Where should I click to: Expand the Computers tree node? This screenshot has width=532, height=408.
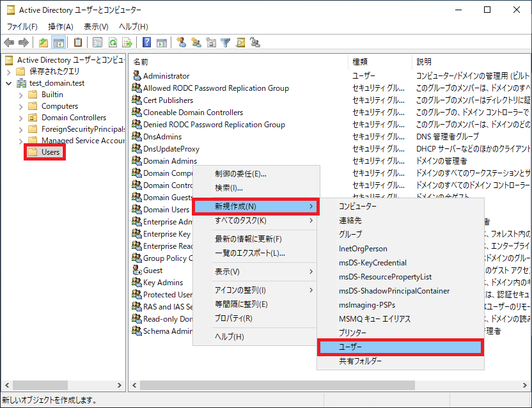coord(20,107)
